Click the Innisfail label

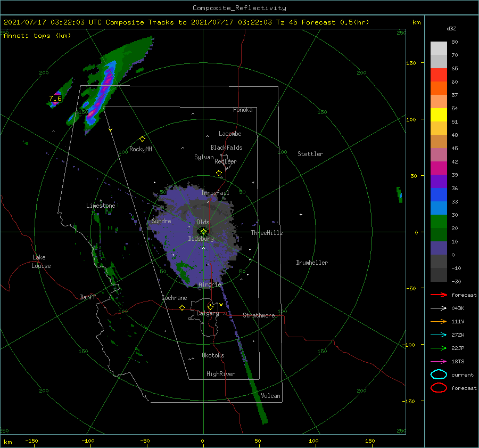click(x=215, y=193)
